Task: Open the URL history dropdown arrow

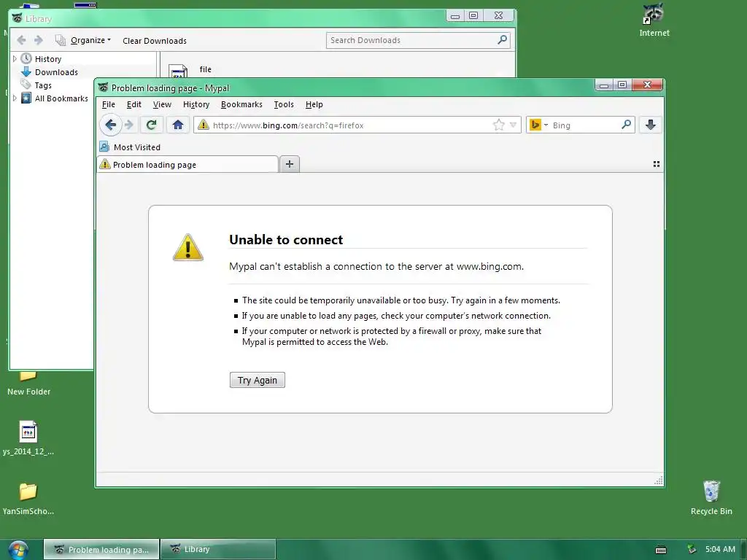Action: click(513, 125)
